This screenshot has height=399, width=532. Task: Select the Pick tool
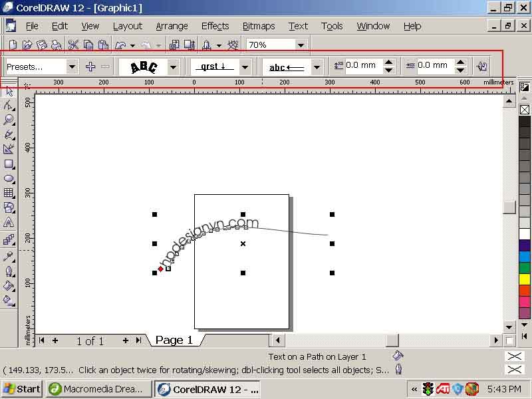(9, 91)
